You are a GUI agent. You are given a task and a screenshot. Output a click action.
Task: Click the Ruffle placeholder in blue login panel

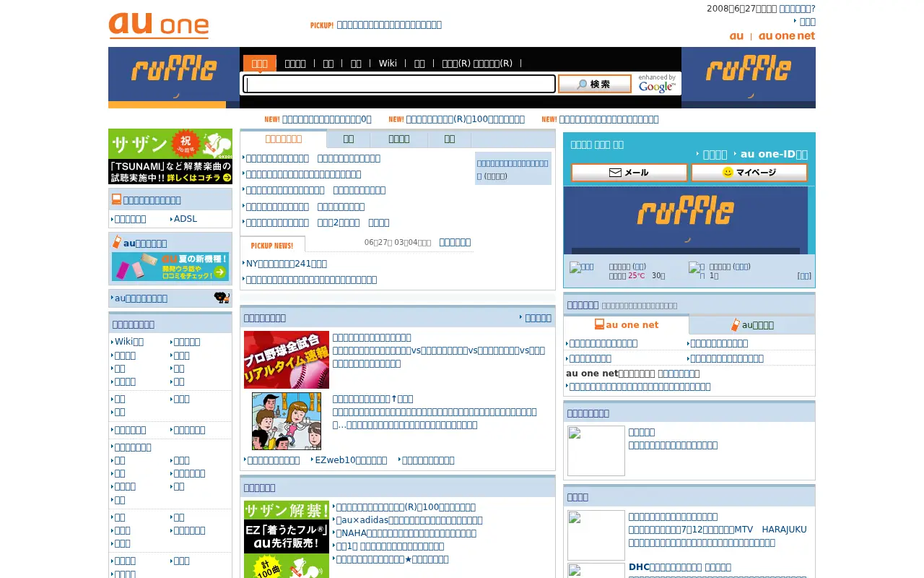(686, 220)
